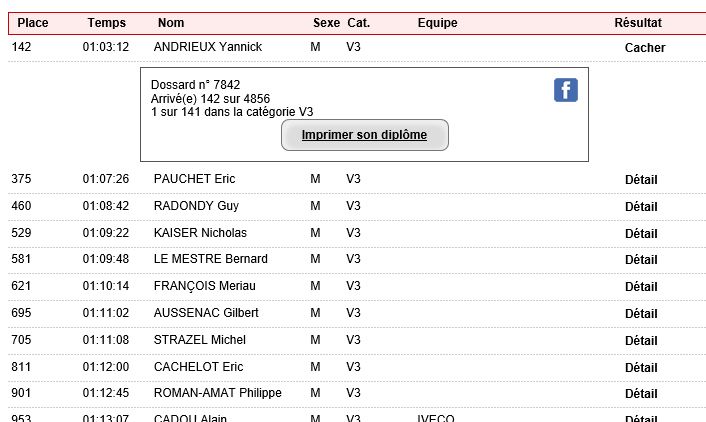706x422 pixels.
Task: Show Détail for FRANÇOIS Meriau
Action: coord(641,287)
